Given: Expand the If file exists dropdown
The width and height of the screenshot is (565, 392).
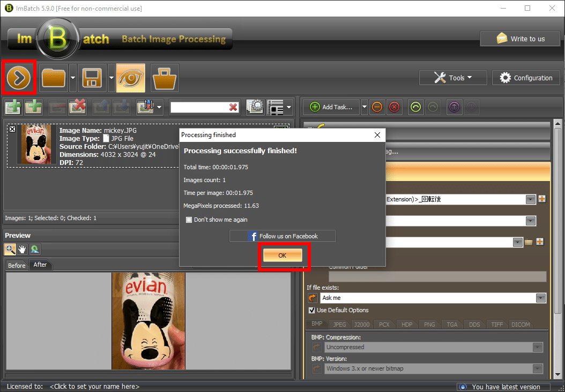Looking at the screenshot, I should (x=540, y=298).
